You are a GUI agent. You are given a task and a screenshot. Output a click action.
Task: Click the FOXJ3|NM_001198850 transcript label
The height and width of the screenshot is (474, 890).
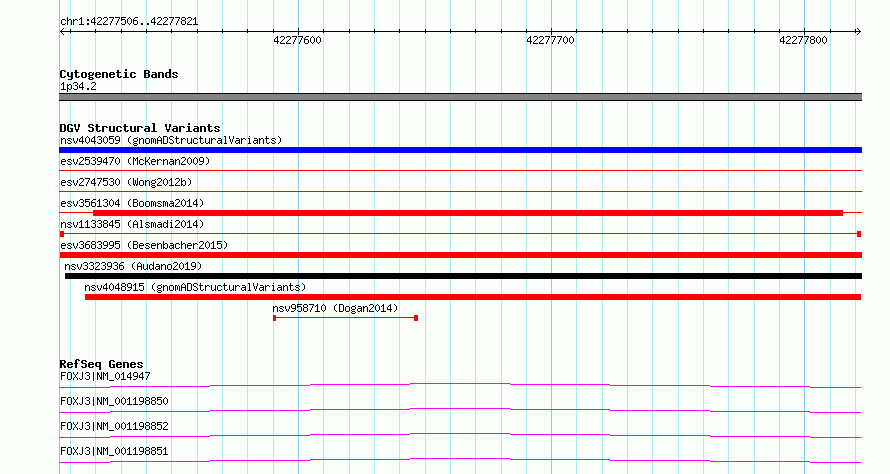114,401
